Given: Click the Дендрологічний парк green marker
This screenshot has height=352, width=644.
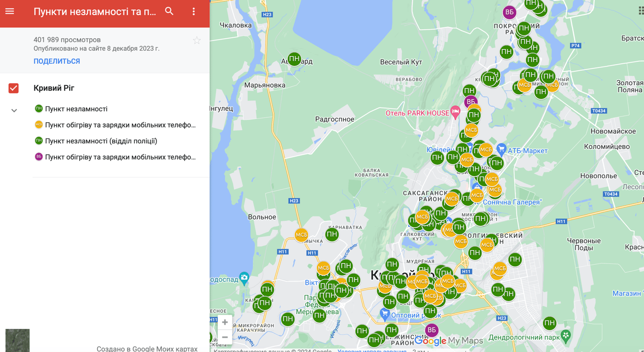Looking at the screenshot, I should (566, 336).
